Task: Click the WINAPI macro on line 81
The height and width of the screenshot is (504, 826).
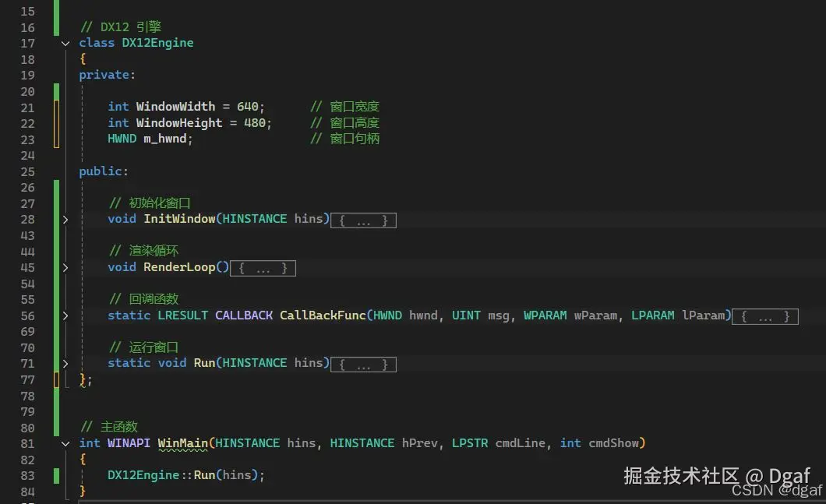Action: (x=129, y=443)
